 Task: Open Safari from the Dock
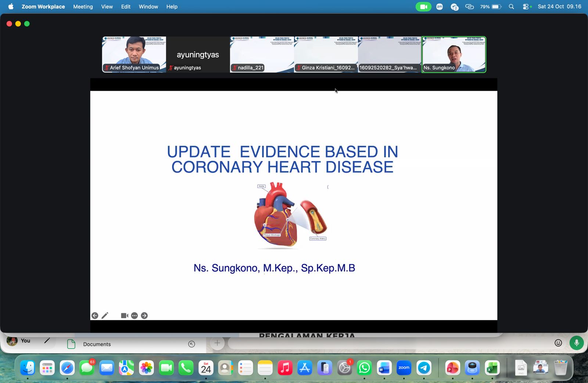tap(67, 368)
